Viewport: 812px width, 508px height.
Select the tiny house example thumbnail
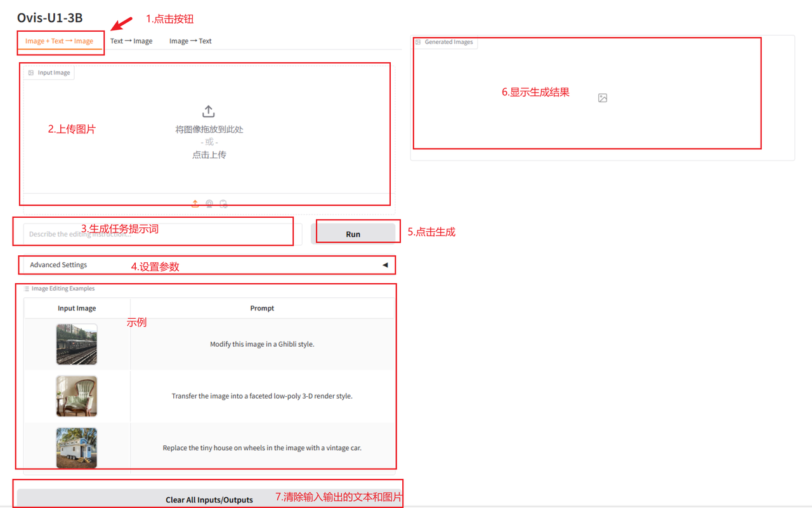pyautogui.click(x=77, y=448)
